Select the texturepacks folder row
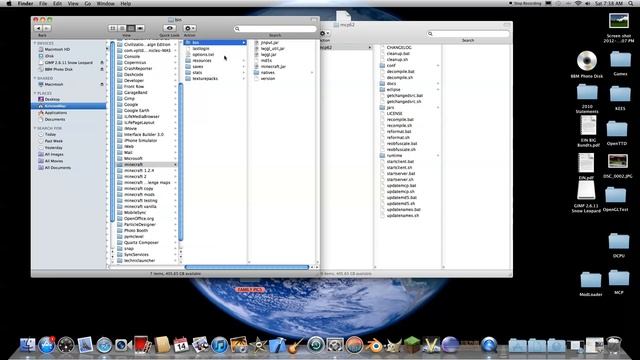Viewport: 640px width, 360px height. (x=215, y=78)
